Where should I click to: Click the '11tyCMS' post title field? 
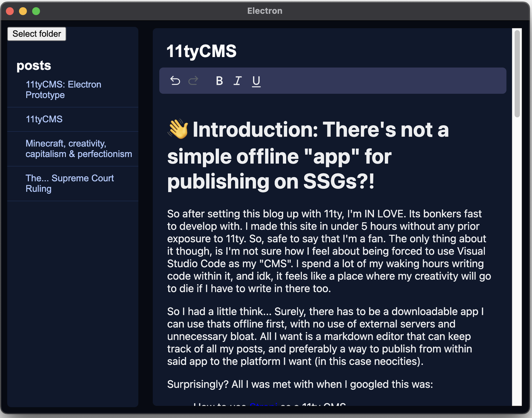pyautogui.click(x=201, y=51)
